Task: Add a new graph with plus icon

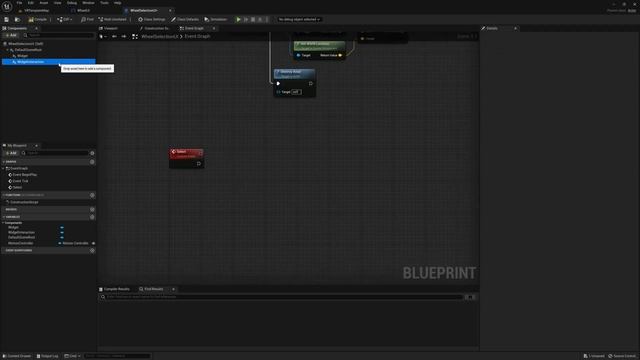Action: tap(92, 162)
